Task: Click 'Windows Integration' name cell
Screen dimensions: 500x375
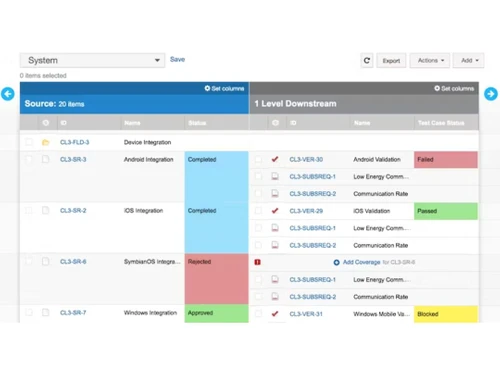Action: [x=150, y=313]
